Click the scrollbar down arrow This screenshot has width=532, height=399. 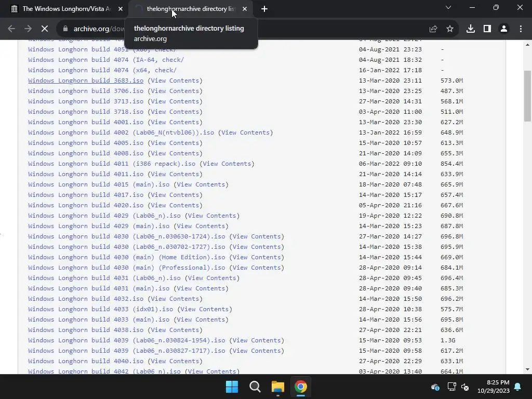(528, 369)
